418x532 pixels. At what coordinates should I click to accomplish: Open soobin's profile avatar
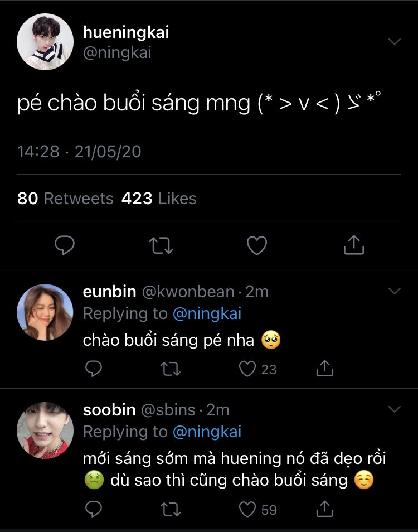(45, 430)
